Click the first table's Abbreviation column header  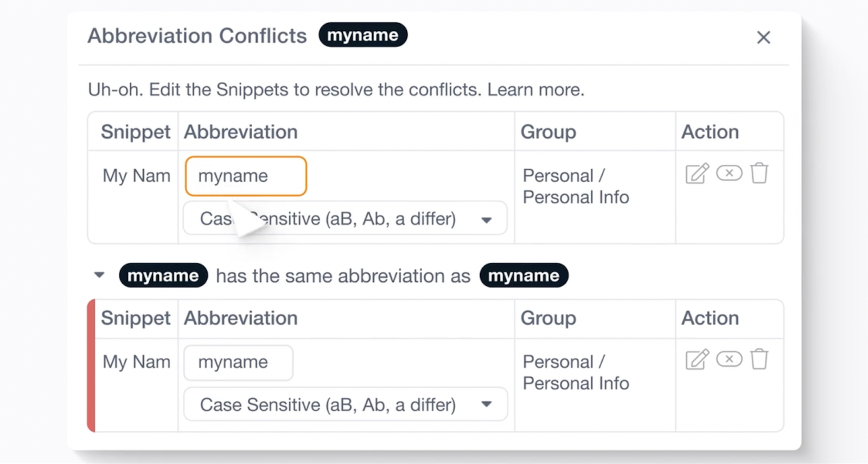(x=241, y=132)
